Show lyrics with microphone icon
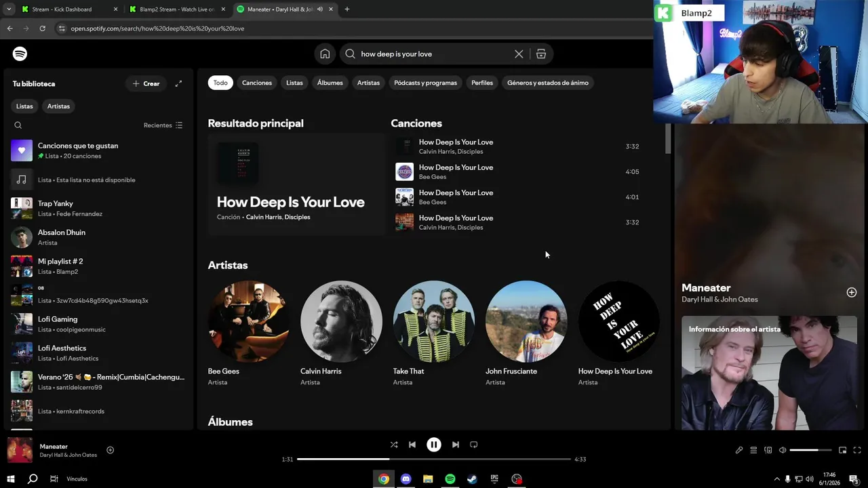 (739, 450)
